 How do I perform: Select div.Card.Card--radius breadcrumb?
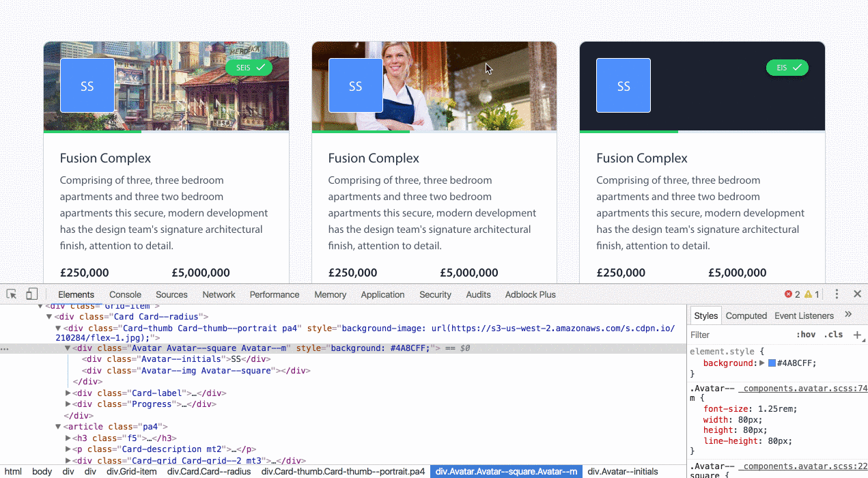209,471
